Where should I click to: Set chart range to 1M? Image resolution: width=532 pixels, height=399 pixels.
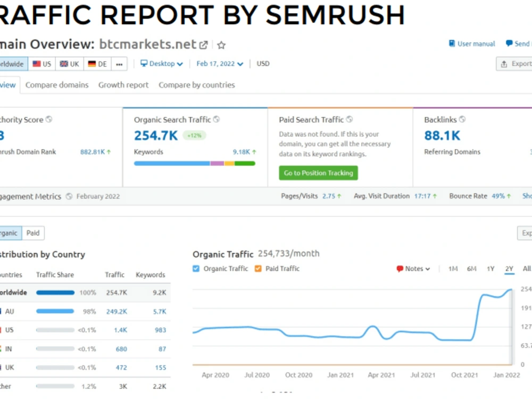pos(453,269)
